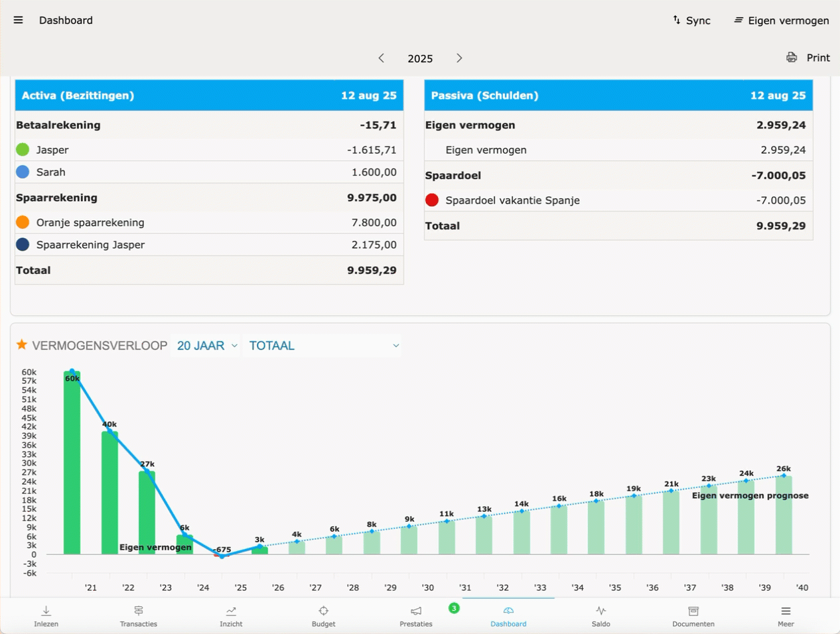The image size is (840, 634).
Task: Click the Sync icon
Action: (677, 20)
